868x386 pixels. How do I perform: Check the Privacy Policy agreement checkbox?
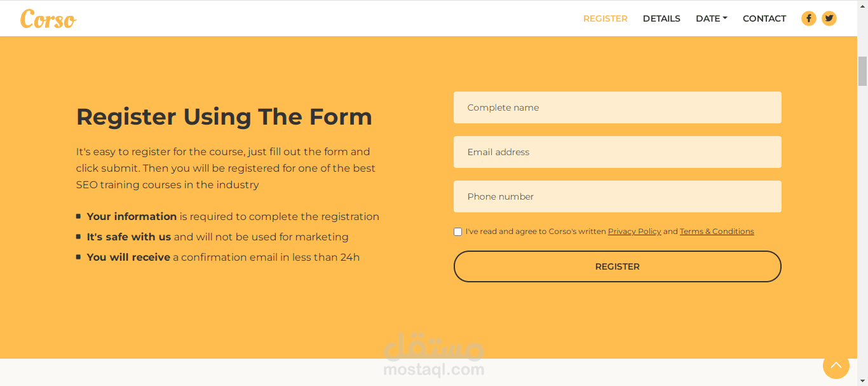(x=458, y=231)
